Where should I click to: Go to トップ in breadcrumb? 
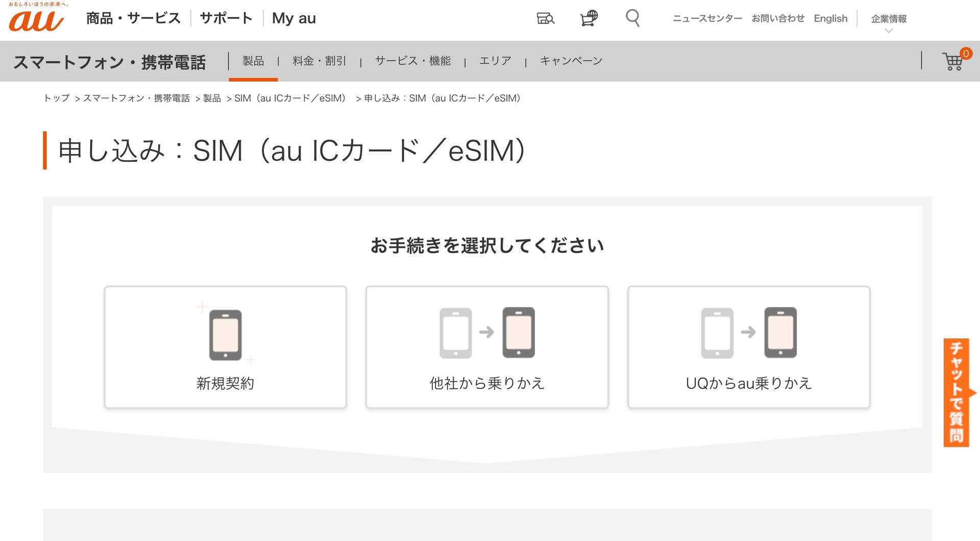pyautogui.click(x=57, y=98)
